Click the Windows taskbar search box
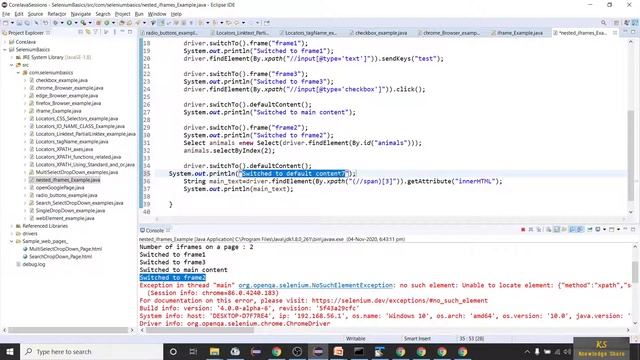This screenshot has height=360, width=640. point(91,351)
